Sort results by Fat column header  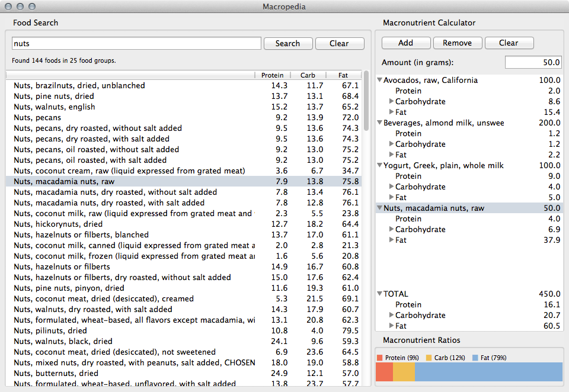coord(343,75)
